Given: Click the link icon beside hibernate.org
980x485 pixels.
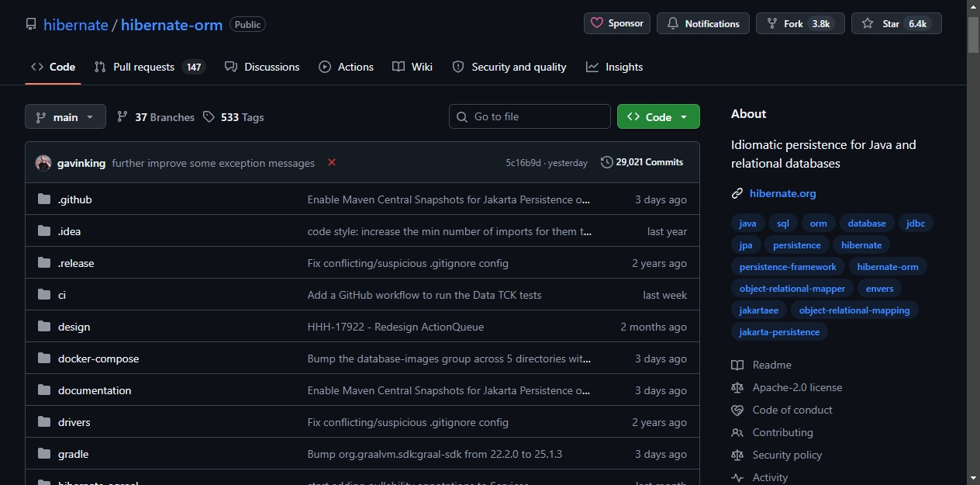Looking at the screenshot, I should coord(737,193).
